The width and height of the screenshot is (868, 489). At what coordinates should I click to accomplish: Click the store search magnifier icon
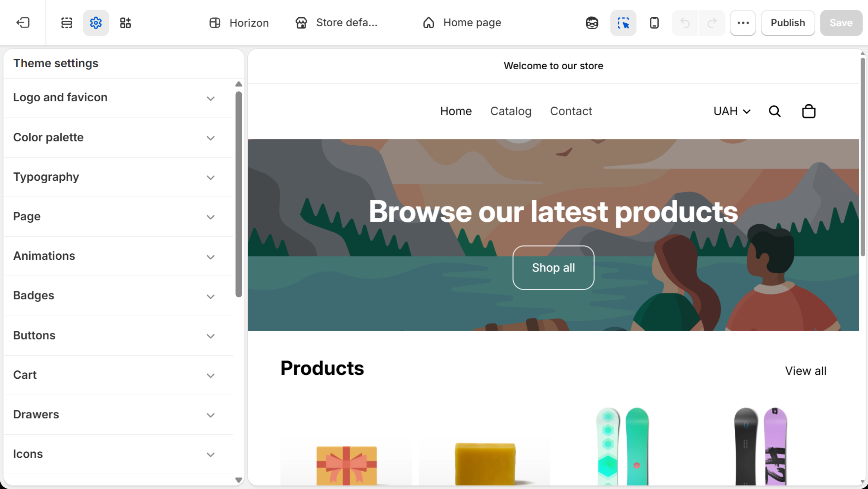(775, 111)
